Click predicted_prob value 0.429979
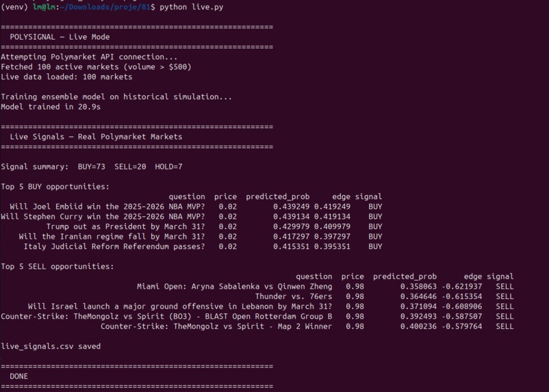 pyautogui.click(x=292, y=227)
